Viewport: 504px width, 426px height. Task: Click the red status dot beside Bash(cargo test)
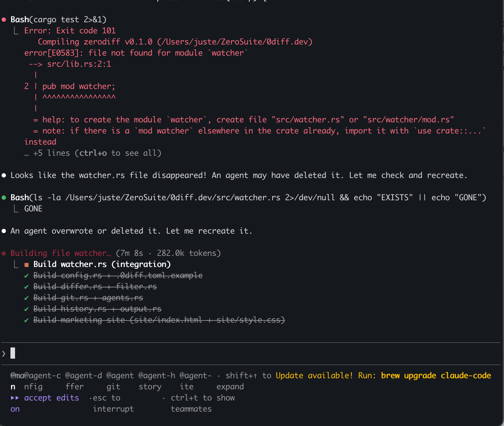4,20
